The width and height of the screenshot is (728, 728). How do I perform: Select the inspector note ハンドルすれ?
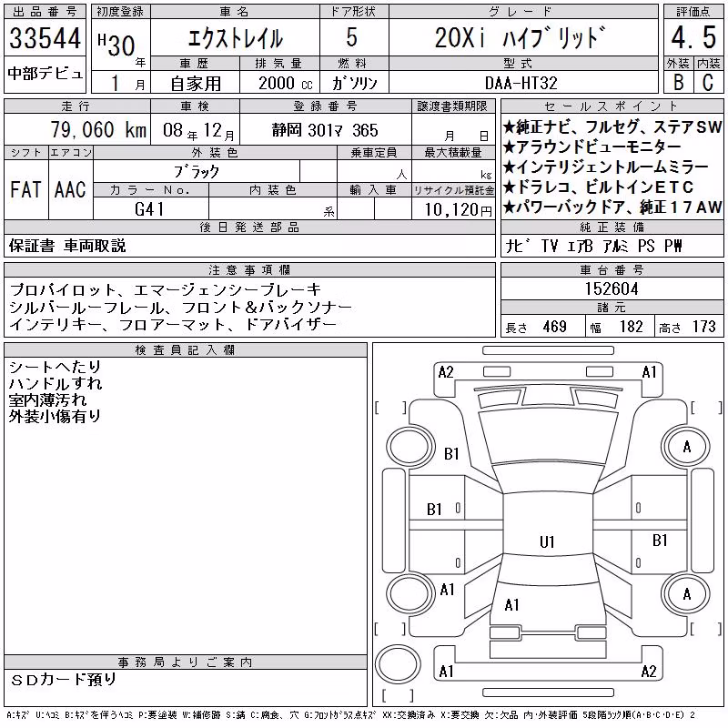click(56, 383)
